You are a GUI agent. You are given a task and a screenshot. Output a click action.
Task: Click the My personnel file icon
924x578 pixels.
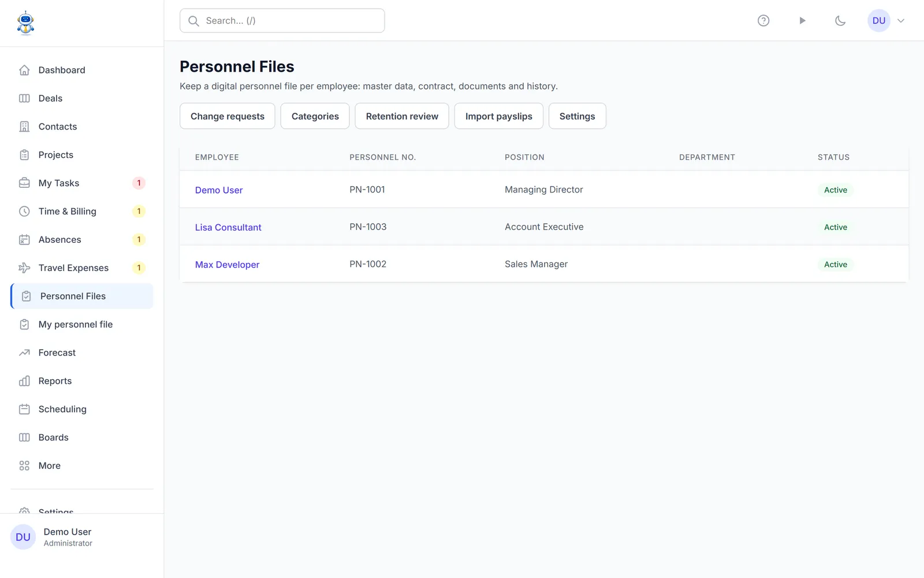[x=24, y=324]
